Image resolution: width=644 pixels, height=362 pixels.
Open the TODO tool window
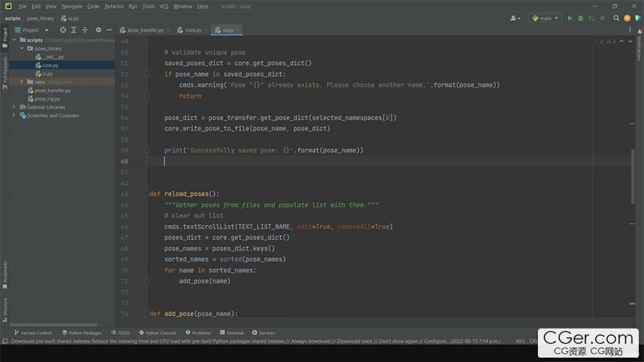(x=120, y=333)
